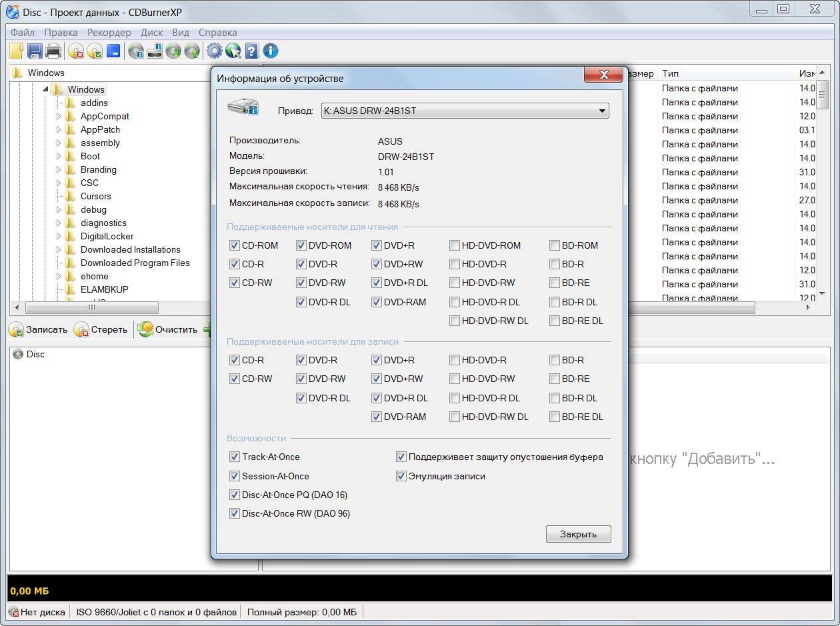The image size is (840, 626).
Task: Click the Очистить clear button label
Action: coord(177,329)
